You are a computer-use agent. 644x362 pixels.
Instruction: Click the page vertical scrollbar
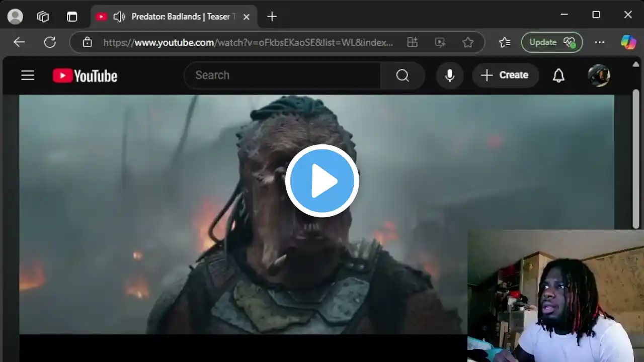pos(636,159)
